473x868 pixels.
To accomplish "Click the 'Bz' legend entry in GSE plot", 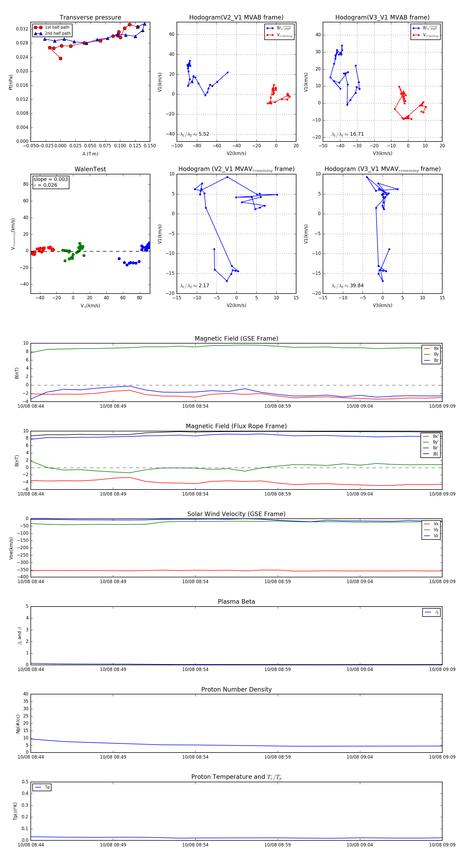I will click(x=431, y=360).
